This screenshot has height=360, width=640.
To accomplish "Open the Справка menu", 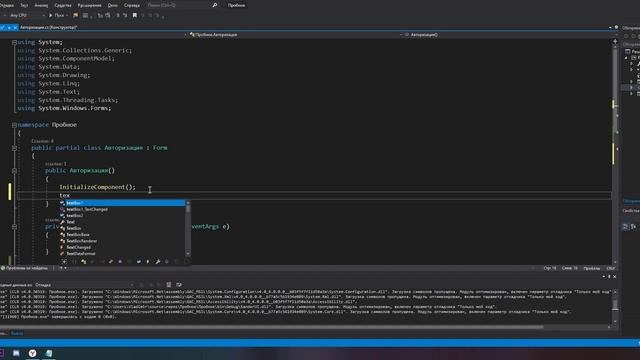I will click(131, 5).
